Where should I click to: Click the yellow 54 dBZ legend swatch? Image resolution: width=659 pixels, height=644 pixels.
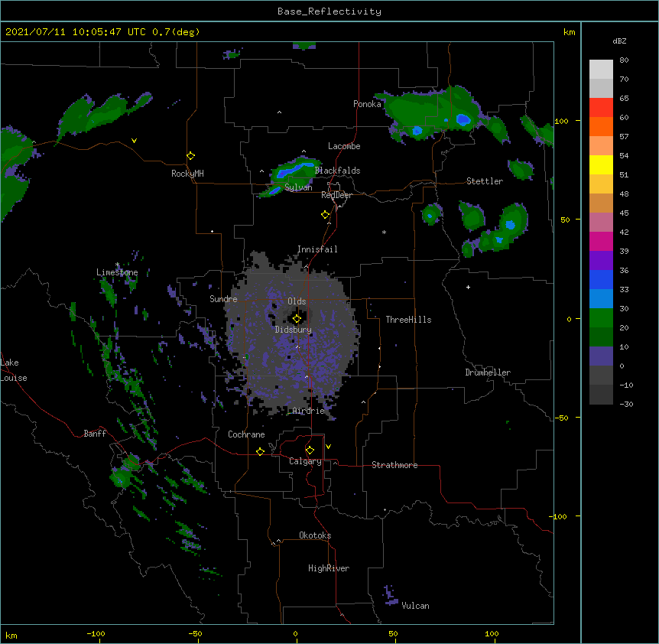(x=601, y=164)
